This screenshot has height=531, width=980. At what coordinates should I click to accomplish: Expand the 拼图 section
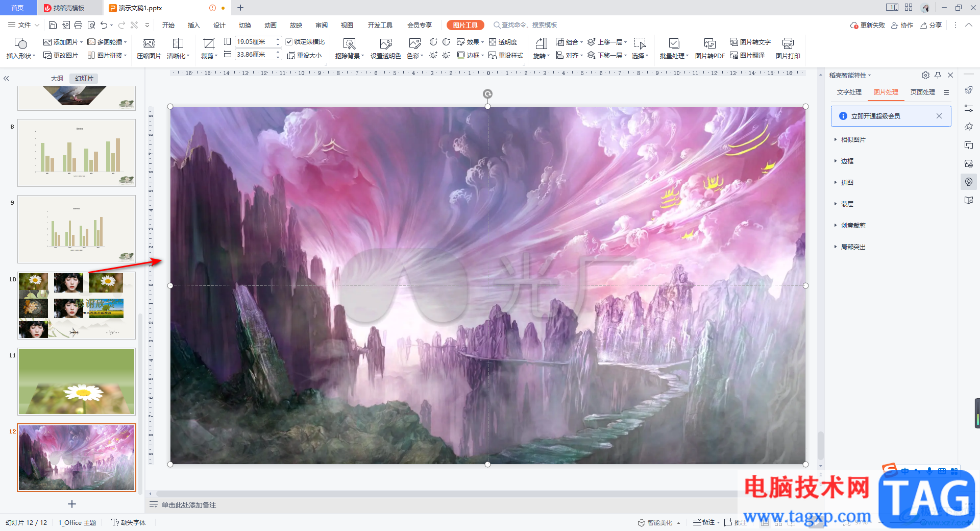pyautogui.click(x=844, y=182)
